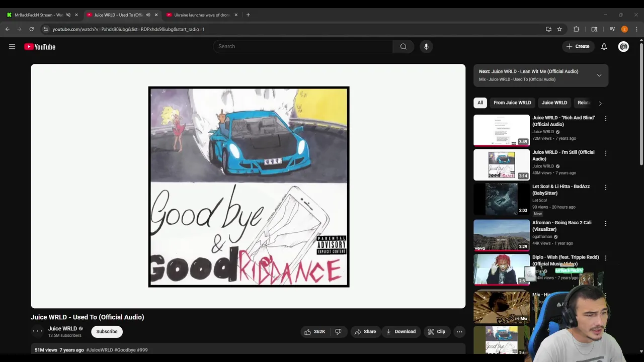Click the Goodbye & Good Riddance video player
The width and height of the screenshot is (644, 362).
(x=248, y=186)
